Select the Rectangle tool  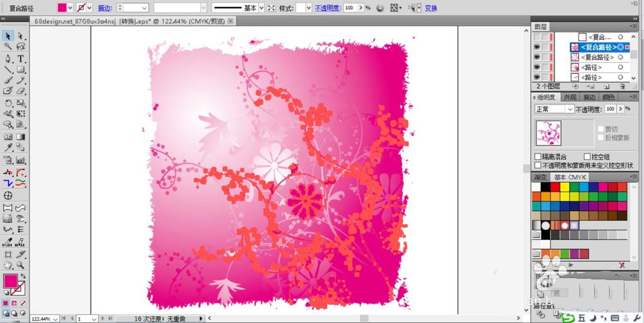click(x=21, y=69)
